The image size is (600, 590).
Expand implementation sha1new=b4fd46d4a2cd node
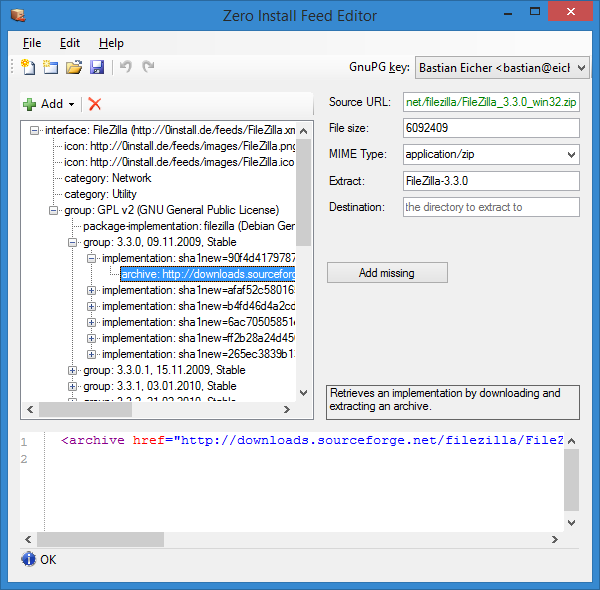pos(91,306)
